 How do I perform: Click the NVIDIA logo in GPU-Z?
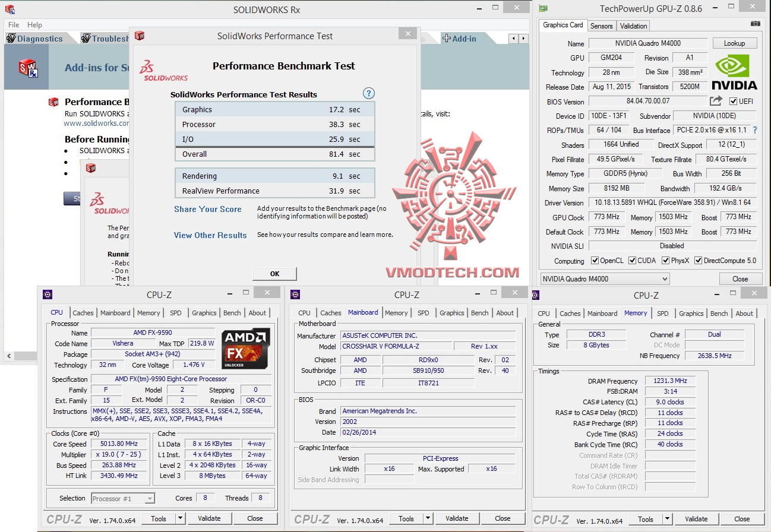pos(734,71)
